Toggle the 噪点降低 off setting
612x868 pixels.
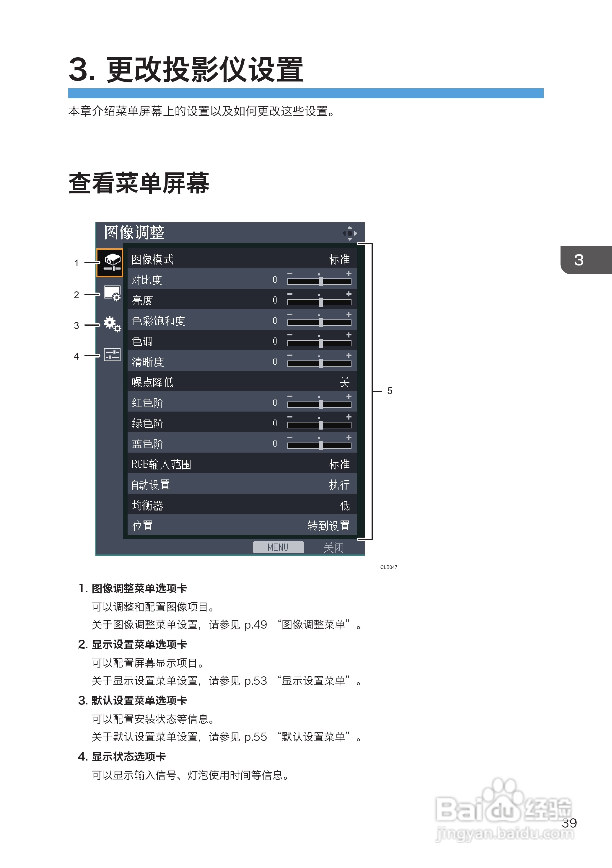tap(344, 382)
